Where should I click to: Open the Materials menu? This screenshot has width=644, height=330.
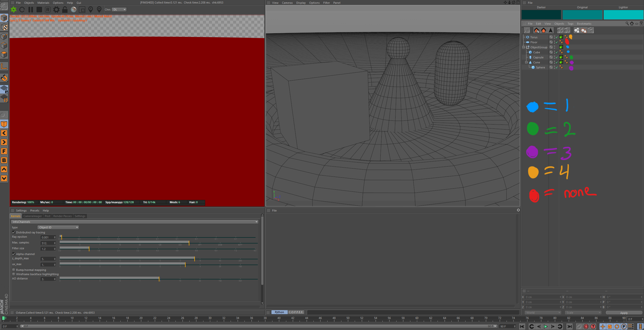tap(43, 3)
